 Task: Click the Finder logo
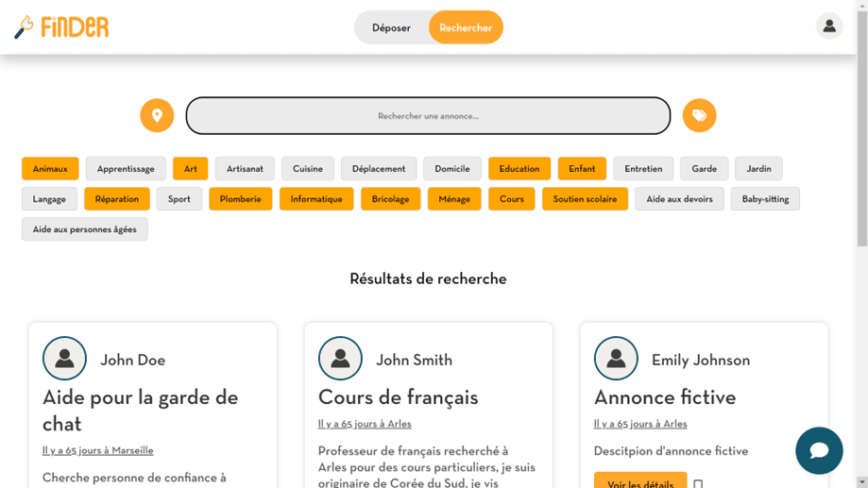(61, 27)
